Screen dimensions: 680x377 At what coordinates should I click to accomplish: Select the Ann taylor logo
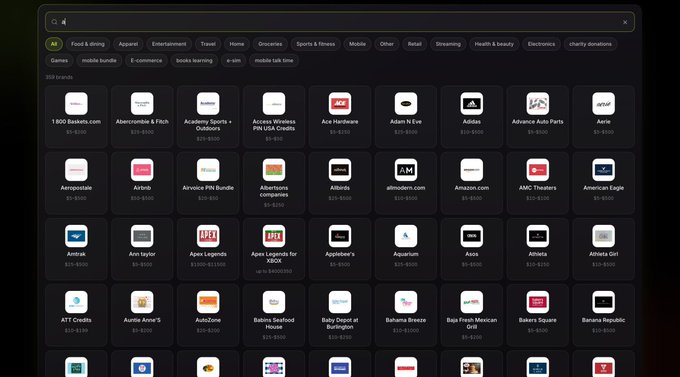[x=142, y=236]
